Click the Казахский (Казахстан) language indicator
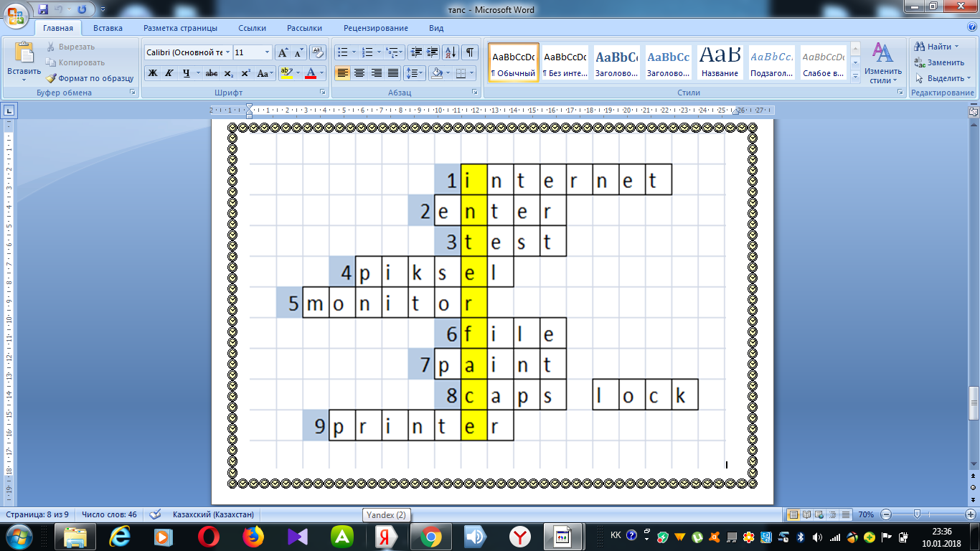This screenshot has height=551, width=980. 213,514
